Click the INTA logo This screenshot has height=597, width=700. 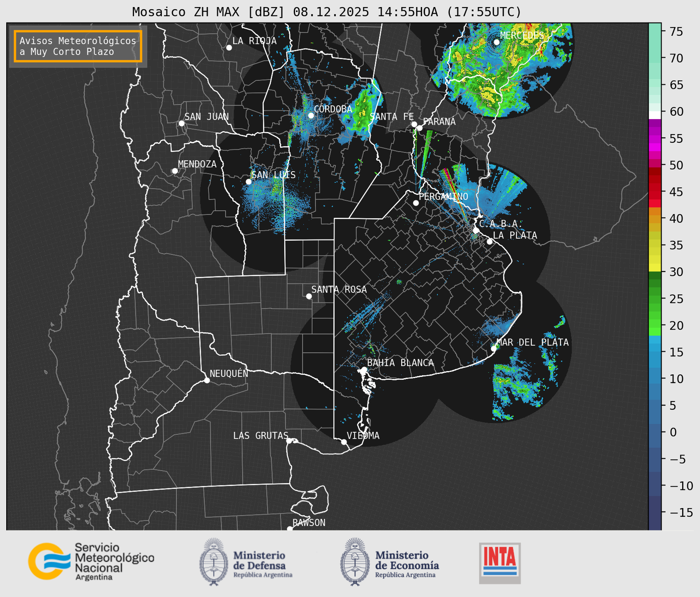pos(500,563)
